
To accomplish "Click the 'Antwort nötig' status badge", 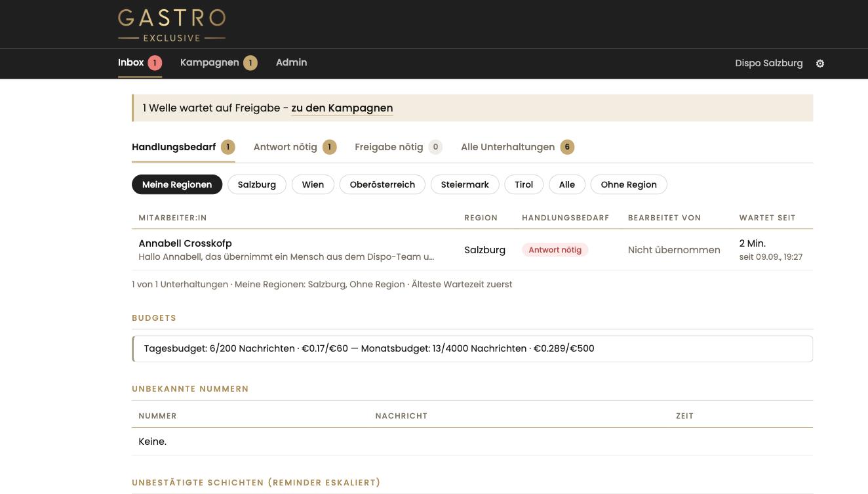I will [x=555, y=250].
